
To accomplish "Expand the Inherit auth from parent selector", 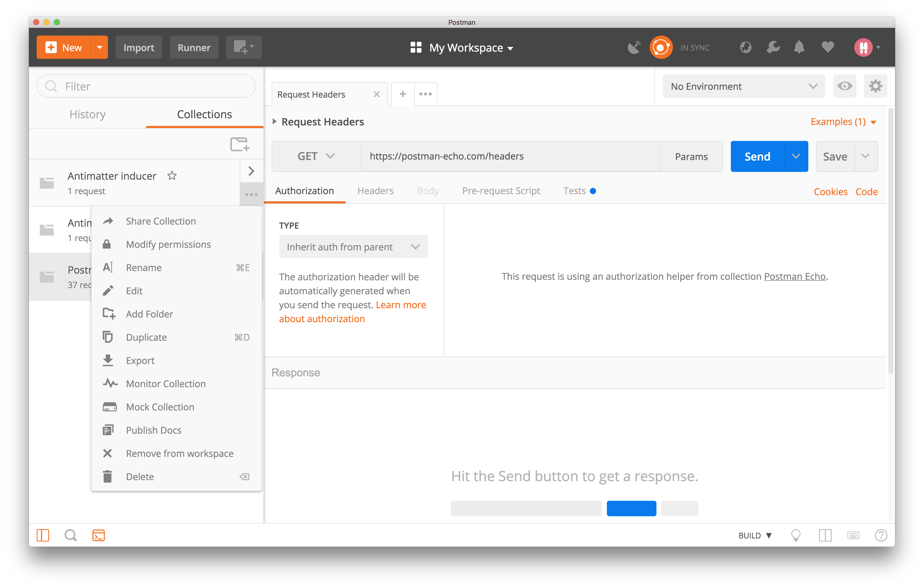I will (353, 247).
